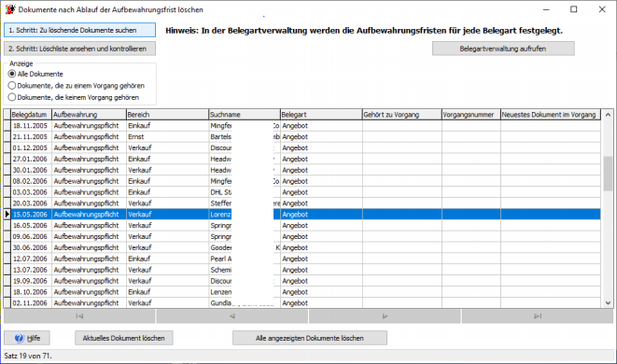This screenshot has height=364, width=617.
Task: Select the Alle Dokumente radio option
Action: (x=12, y=74)
